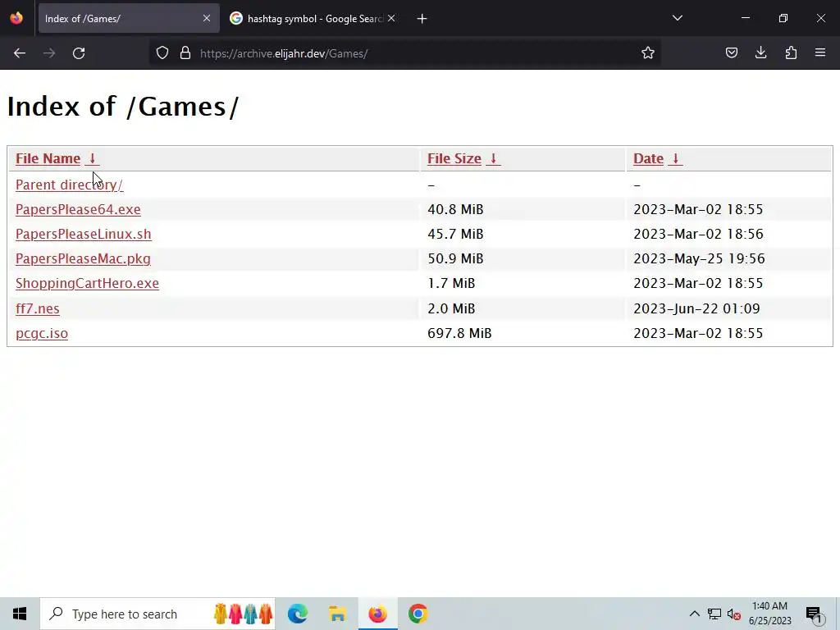Open the taskbar clock and date

pyautogui.click(x=769, y=614)
